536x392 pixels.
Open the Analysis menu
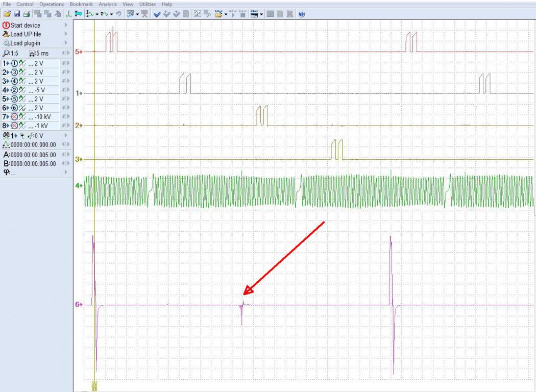108,4
